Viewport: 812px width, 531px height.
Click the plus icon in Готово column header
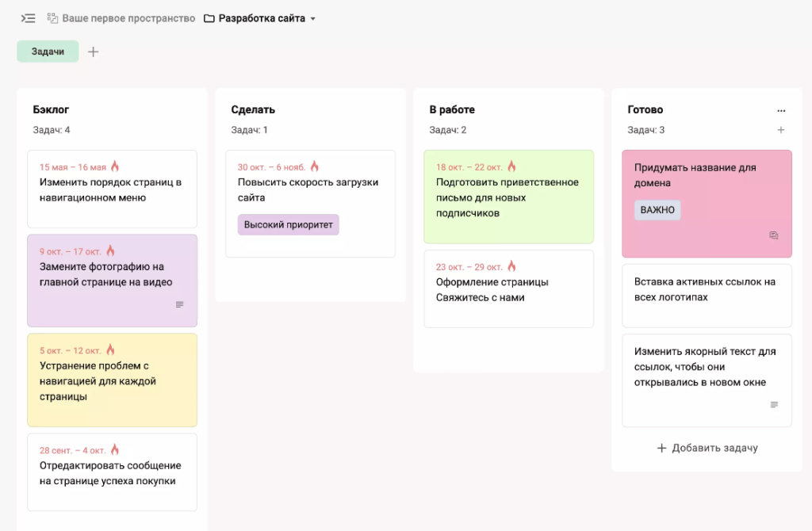pyautogui.click(x=781, y=130)
